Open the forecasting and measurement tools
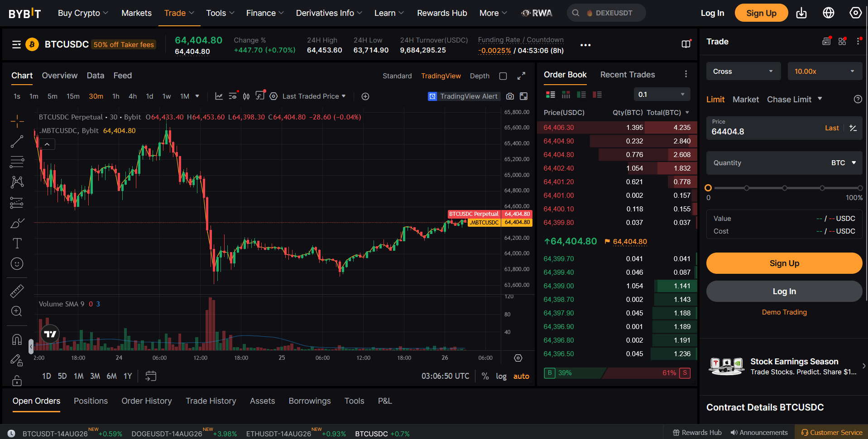The image size is (868, 439). point(17,202)
